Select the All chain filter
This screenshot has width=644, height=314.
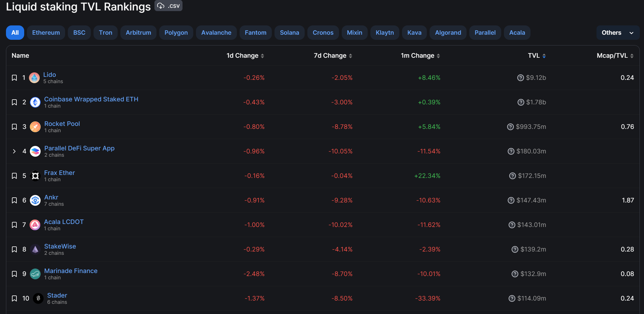pyautogui.click(x=15, y=33)
